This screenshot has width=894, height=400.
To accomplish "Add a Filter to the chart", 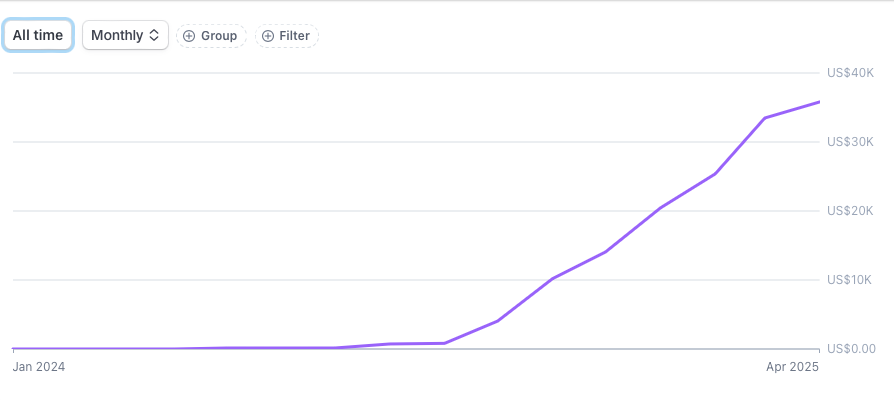I will [287, 36].
